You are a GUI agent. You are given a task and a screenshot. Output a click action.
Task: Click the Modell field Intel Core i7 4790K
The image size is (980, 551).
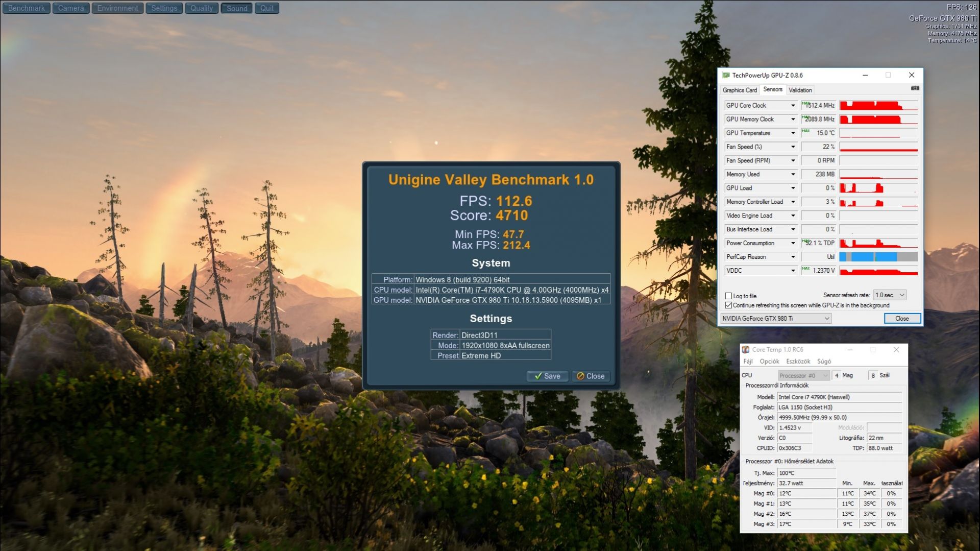840,397
